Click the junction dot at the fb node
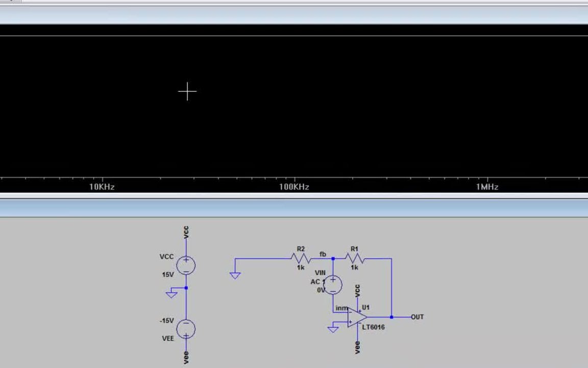The width and height of the screenshot is (588, 368). tap(333, 259)
